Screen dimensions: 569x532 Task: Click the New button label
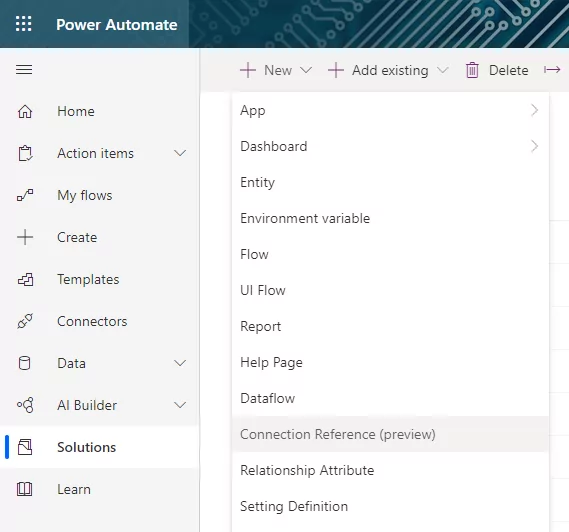pyautogui.click(x=278, y=70)
